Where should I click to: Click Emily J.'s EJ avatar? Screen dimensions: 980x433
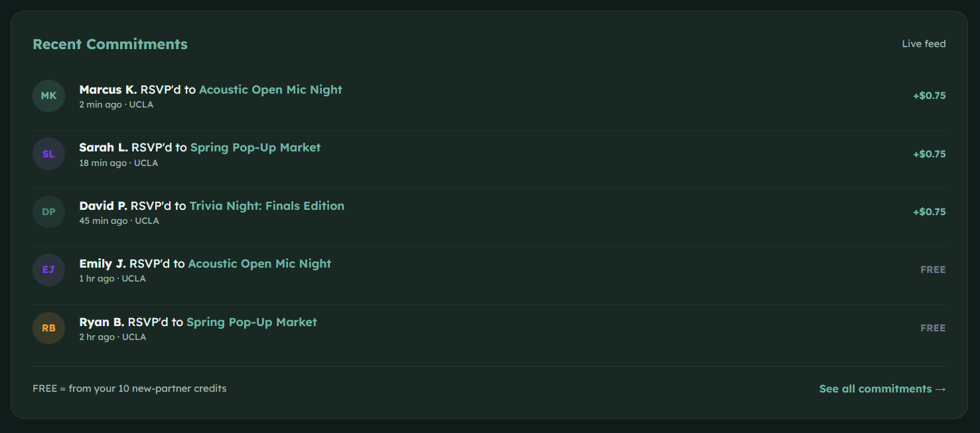(x=48, y=270)
